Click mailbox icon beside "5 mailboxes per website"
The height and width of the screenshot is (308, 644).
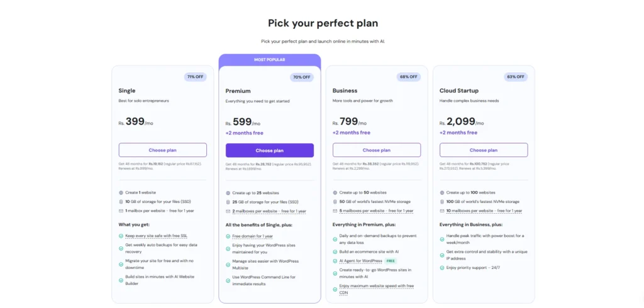pyautogui.click(x=335, y=211)
